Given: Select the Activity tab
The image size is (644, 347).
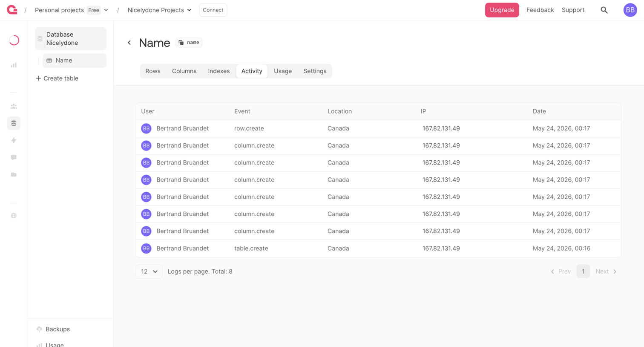Looking at the screenshot, I should (x=252, y=71).
